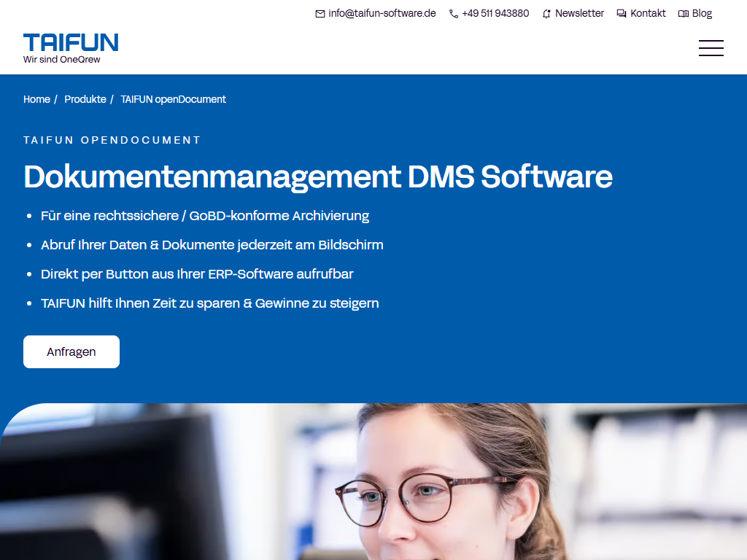Image resolution: width=747 pixels, height=560 pixels.
Task: Click the 'Dokumentenmanagement DMS Software' heading
Action: click(x=318, y=176)
